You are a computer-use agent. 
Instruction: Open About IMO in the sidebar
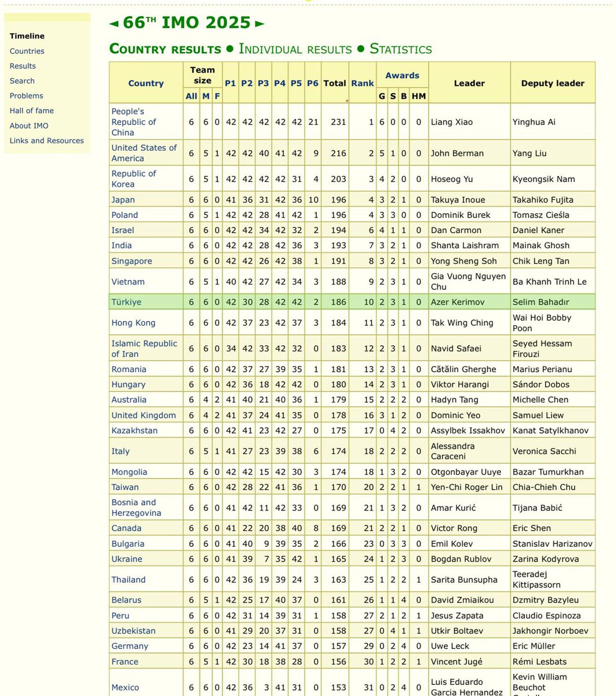coord(29,126)
